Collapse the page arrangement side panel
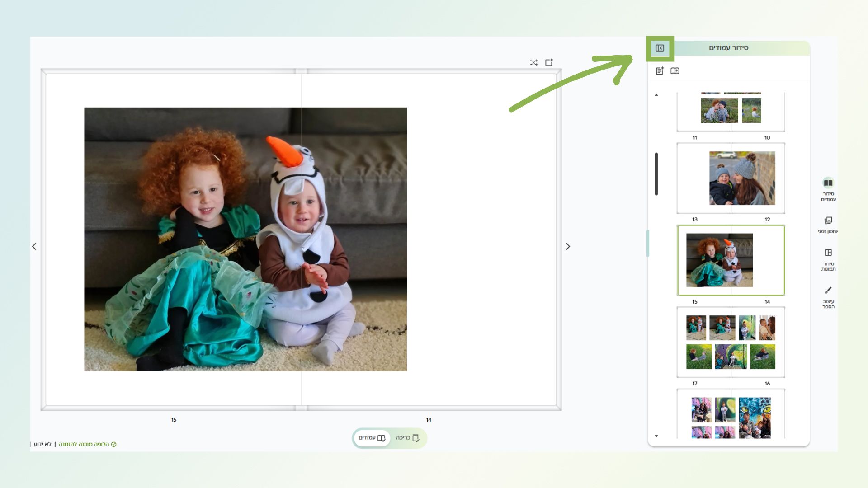Viewport: 868px width, 488px height. coord(660,48)
